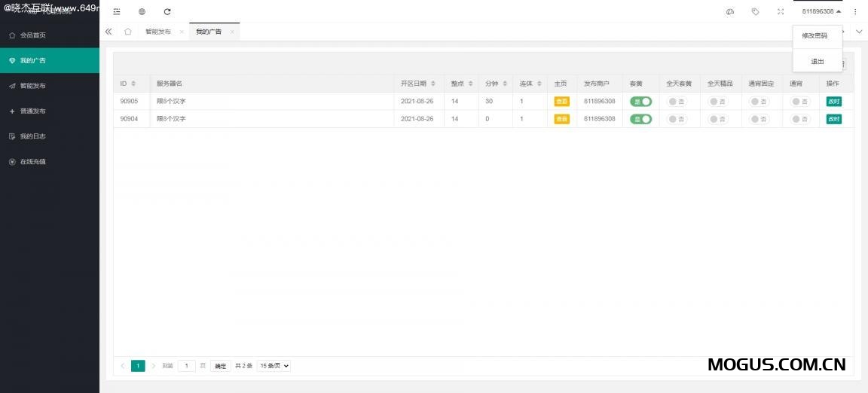Collapse the sidebar with the menu-fold icon
Image resolution: width=868 pixels, height=393 pixels.
click(x=116, y=11)
